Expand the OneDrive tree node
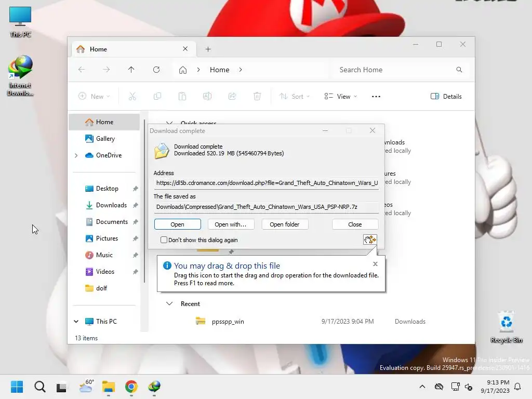The width and height of the screenshot is (532, 399). click(x=76, y=155)
